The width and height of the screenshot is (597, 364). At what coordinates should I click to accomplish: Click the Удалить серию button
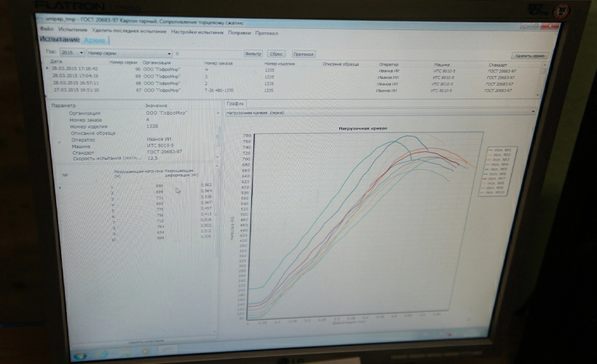point(529,55)
